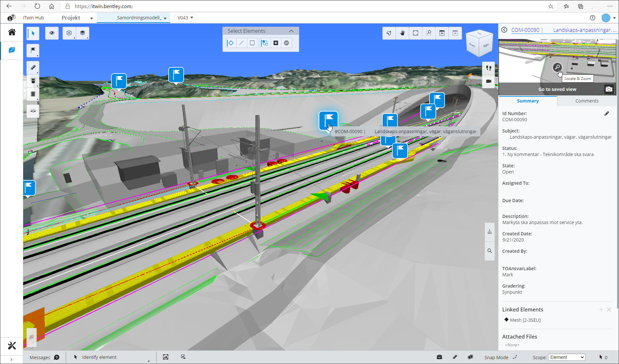
Task: Choose the box selection mode
Action: pos(252,43)
